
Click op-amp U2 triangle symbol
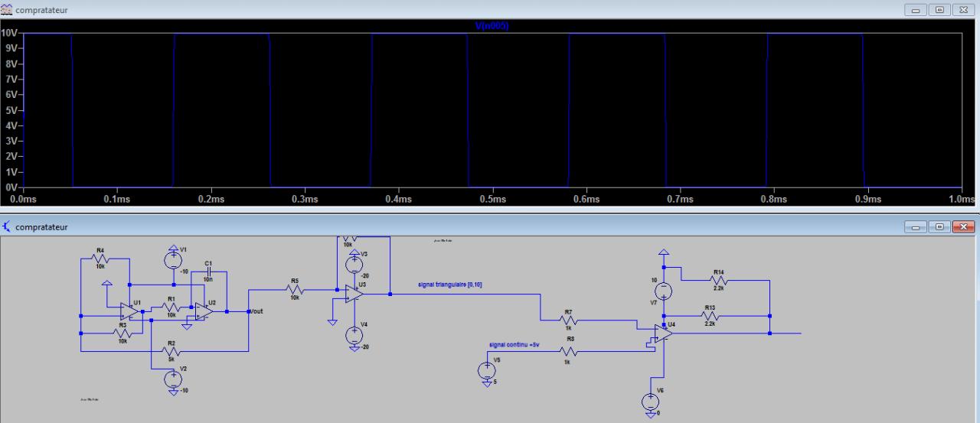204,311
